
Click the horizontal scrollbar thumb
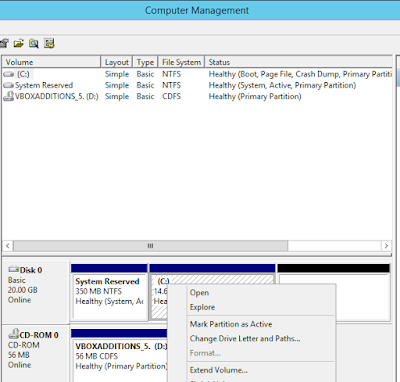tap(150, 246)
